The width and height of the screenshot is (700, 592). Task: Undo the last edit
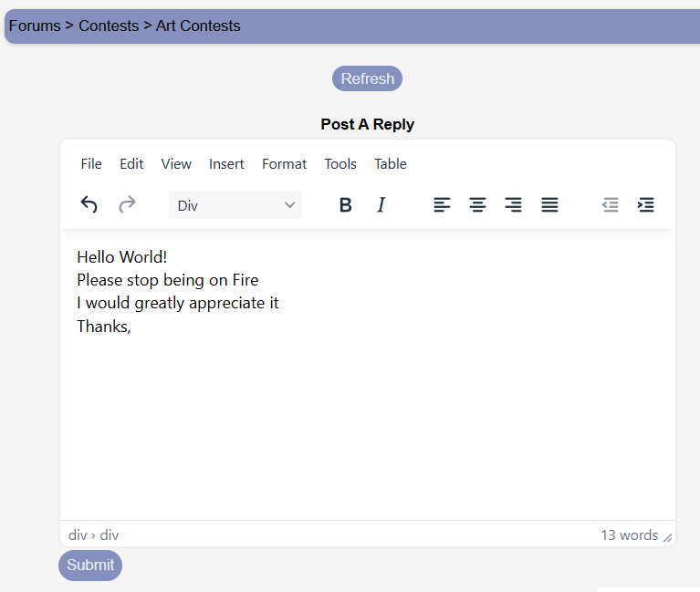(89, 204)
